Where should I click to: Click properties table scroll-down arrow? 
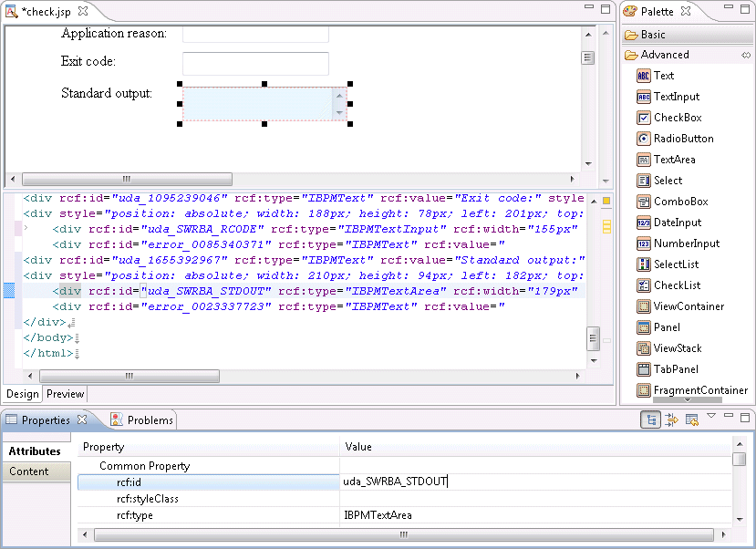[x=740, y=520]
